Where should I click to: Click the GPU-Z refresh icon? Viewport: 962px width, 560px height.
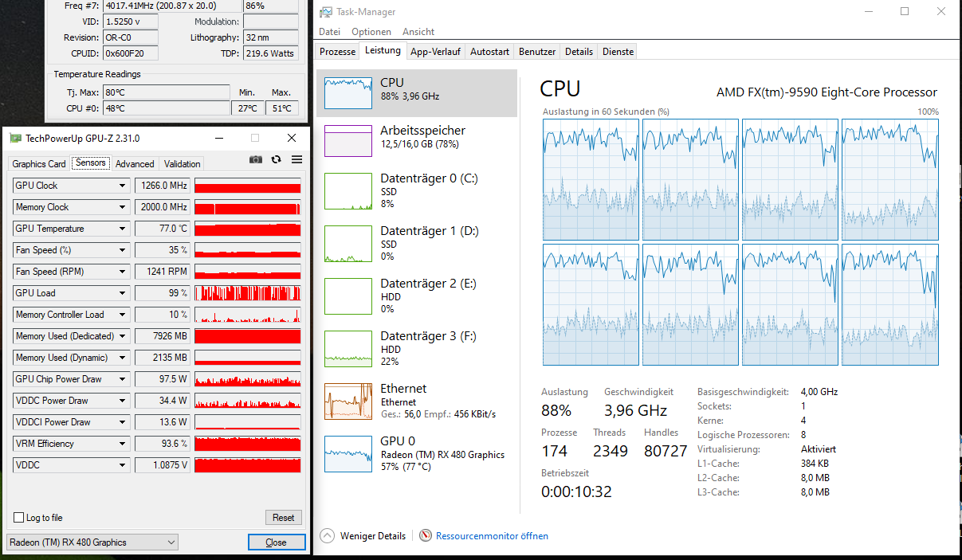pos(276,159)
